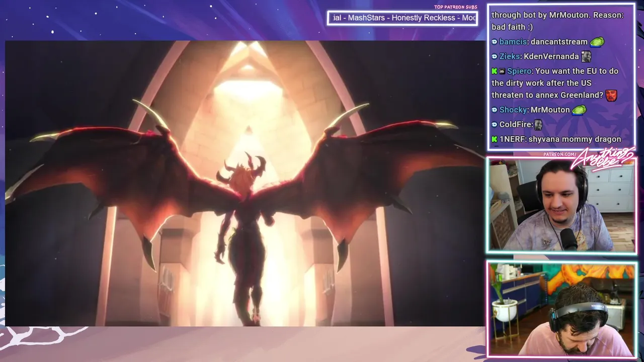Screen dimensions: 644x362
Task: Click 'threaten to annex Greenland?' text
Action: pos(547,95)
